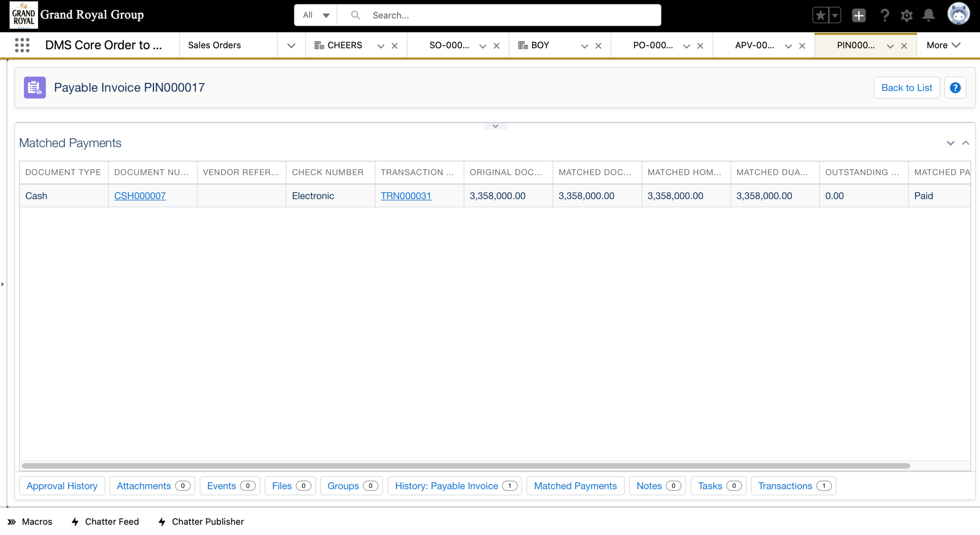Expand the collapsed header detail chevron
The height and width of the screenshot is (535, 980).
tap(495, 126)
